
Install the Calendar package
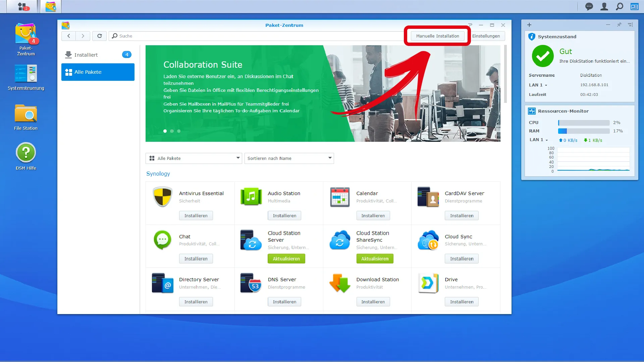click(373, 216)
